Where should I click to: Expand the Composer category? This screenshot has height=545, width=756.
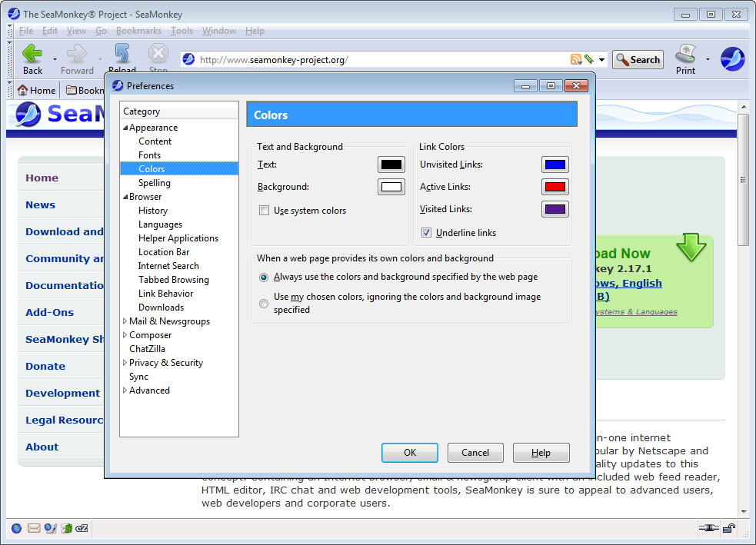click(125, 335)
